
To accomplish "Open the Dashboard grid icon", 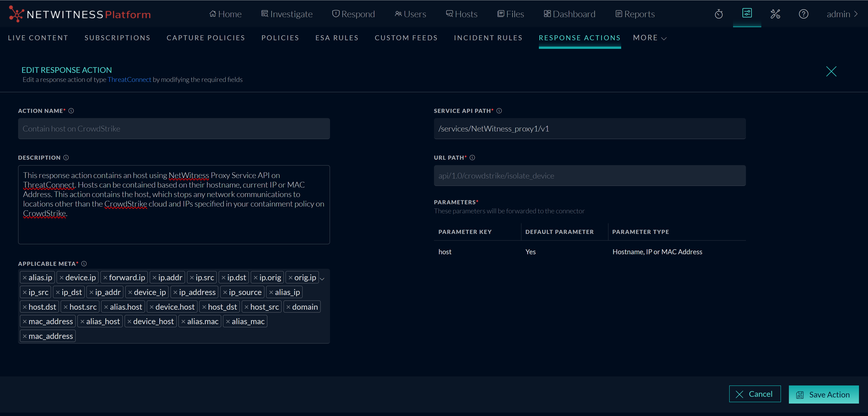I will click(x=547, y=14).
